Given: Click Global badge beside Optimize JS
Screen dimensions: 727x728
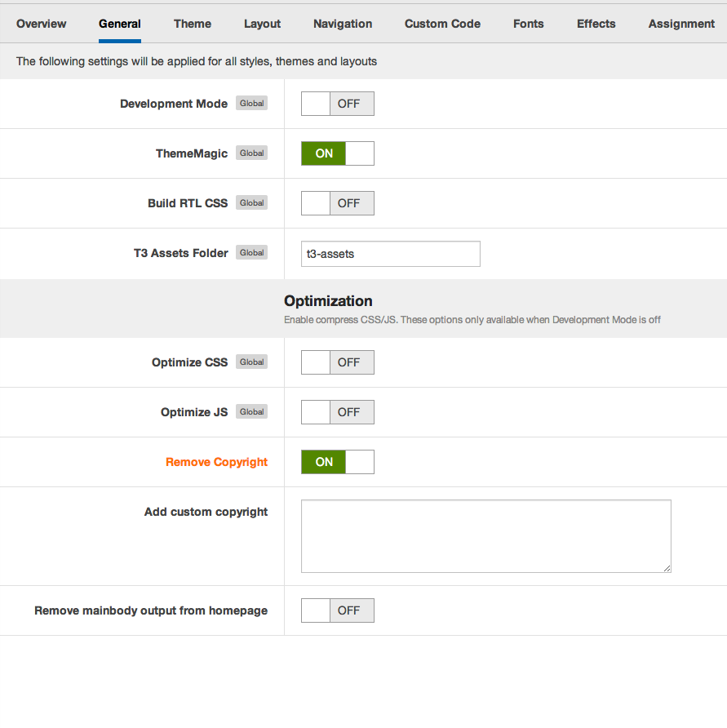Looking at the screenshot, I should click(x=251, y=411).
